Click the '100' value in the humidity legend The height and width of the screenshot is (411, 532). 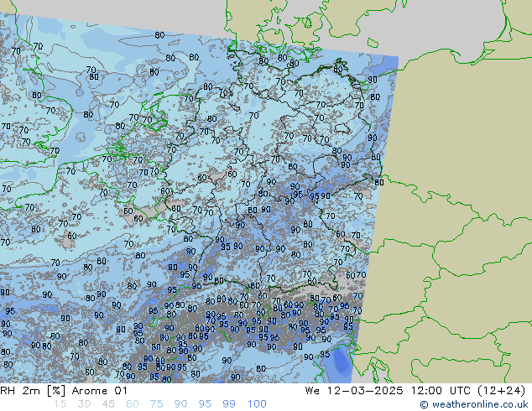point(257,404)
